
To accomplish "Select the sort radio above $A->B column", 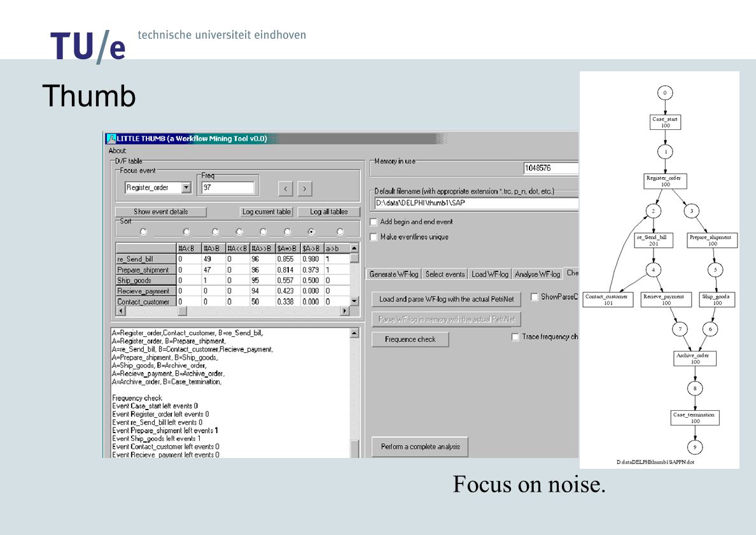I will pos(311,232).
